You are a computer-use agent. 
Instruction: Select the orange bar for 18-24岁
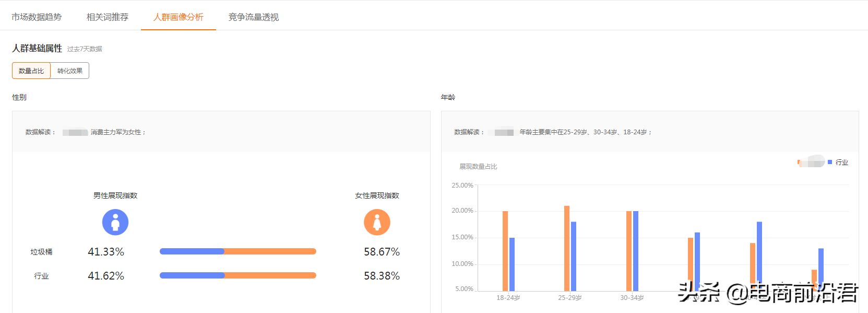click(505, 251)
